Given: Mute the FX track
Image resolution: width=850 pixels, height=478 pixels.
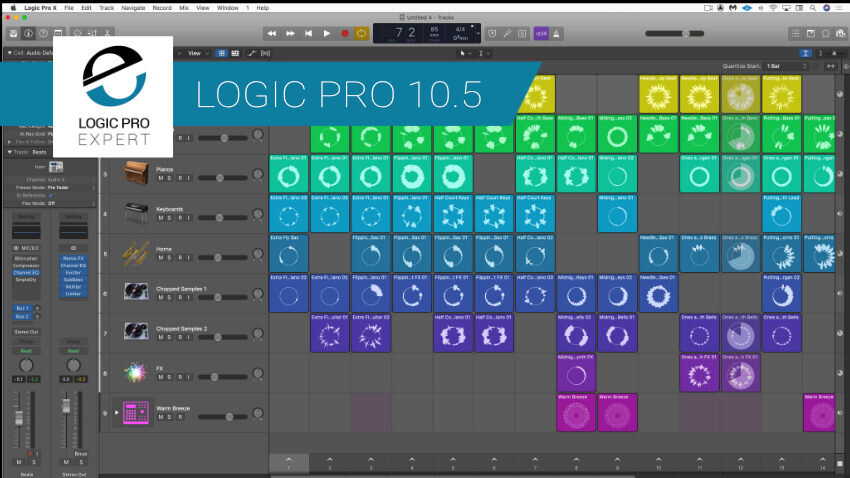Looking at the screenshot, I should [x=160, y=377].
